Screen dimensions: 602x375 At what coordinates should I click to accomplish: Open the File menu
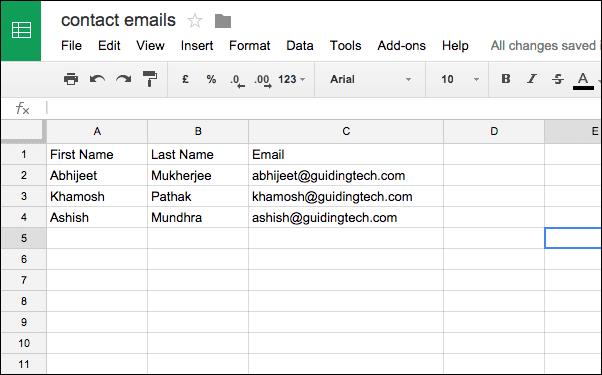point(71,46)
